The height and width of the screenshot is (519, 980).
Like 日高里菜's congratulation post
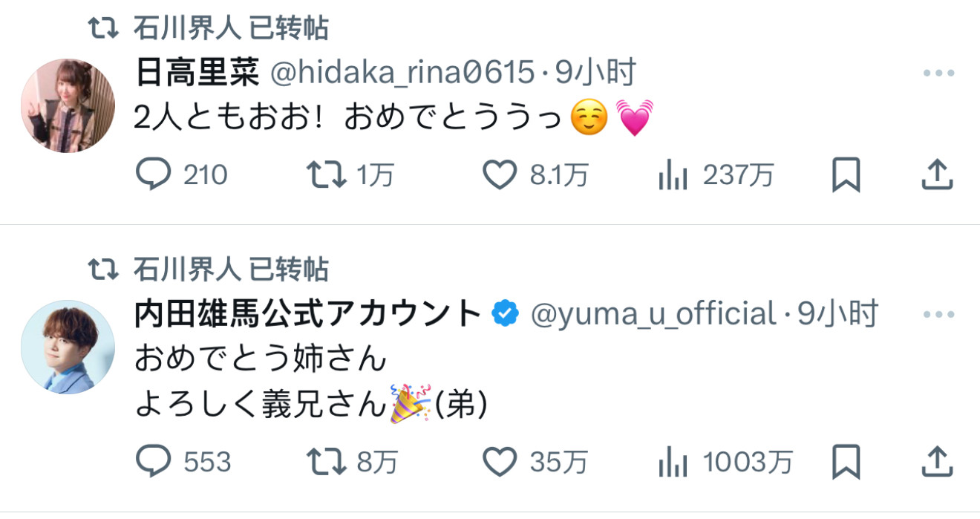(x=500, y=175)
